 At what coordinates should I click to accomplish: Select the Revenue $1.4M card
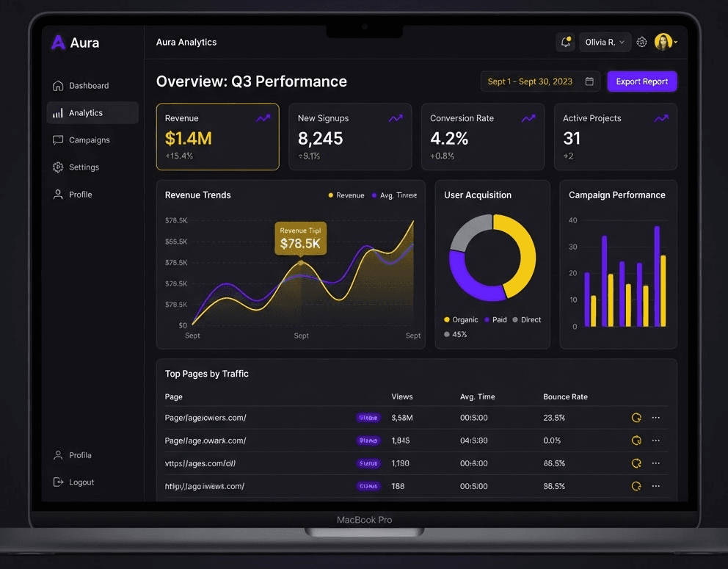pos(218,137)
